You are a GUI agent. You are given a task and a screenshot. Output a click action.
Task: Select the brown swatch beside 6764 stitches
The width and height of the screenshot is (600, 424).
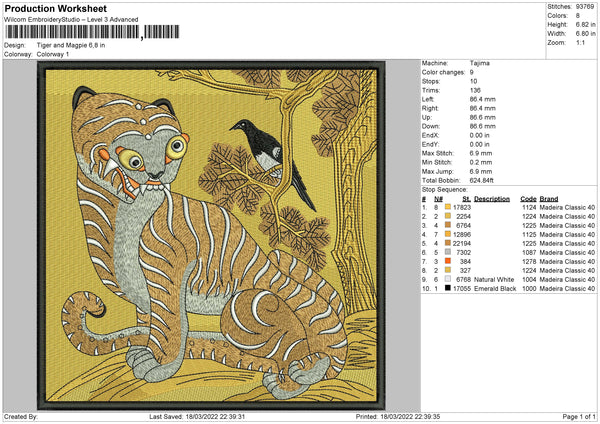[447, 225]
